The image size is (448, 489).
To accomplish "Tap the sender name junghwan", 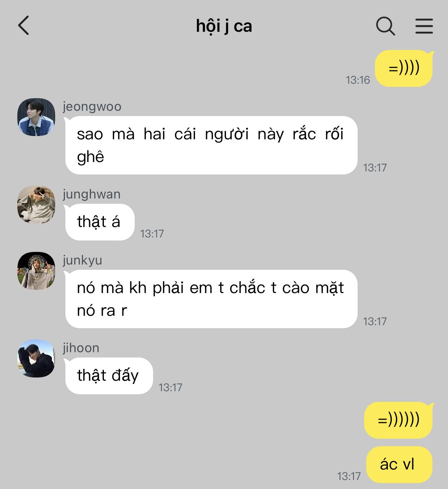I will click(92, 194).
